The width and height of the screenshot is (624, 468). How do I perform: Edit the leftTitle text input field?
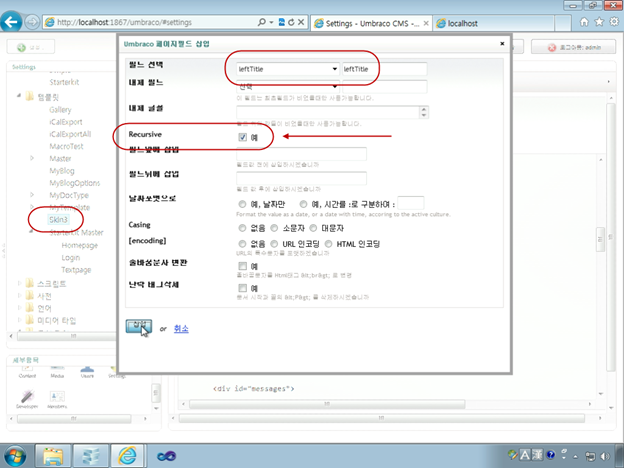384,69
